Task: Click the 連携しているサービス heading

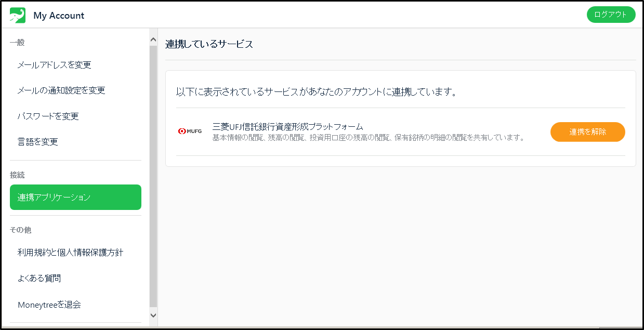Action: tap(209, 44)
